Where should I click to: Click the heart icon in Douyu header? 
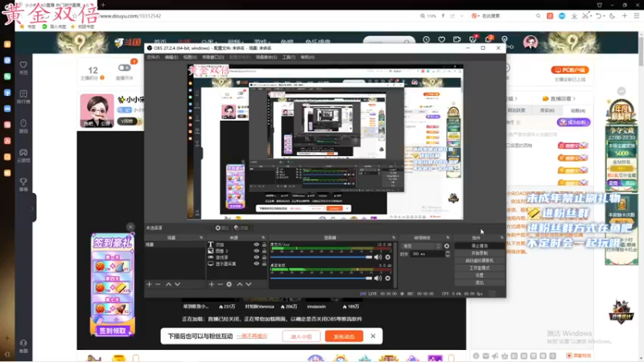click(441, 39)
